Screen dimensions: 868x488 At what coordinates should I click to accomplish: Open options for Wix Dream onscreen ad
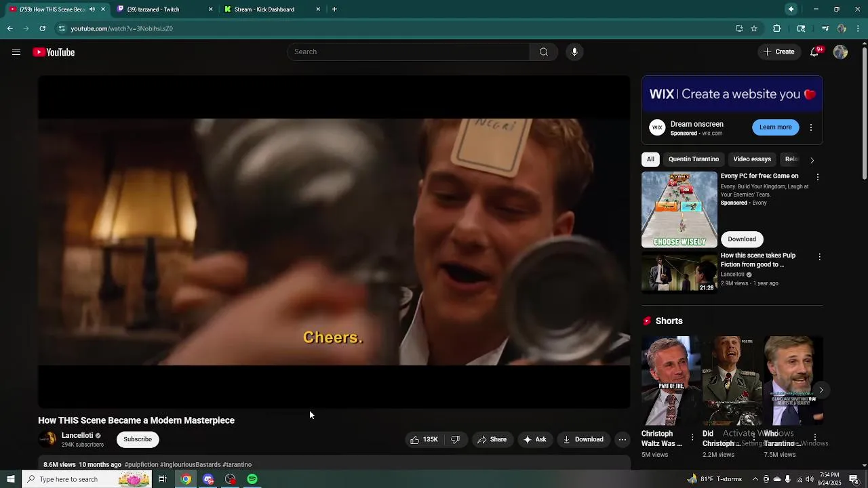click(x=810, y=127)
